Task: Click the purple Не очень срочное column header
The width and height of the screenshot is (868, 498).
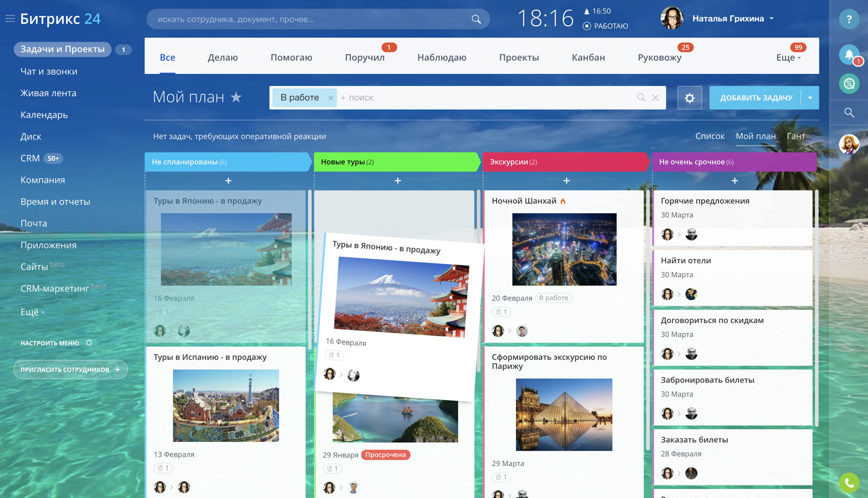Action: coord(733,162)
